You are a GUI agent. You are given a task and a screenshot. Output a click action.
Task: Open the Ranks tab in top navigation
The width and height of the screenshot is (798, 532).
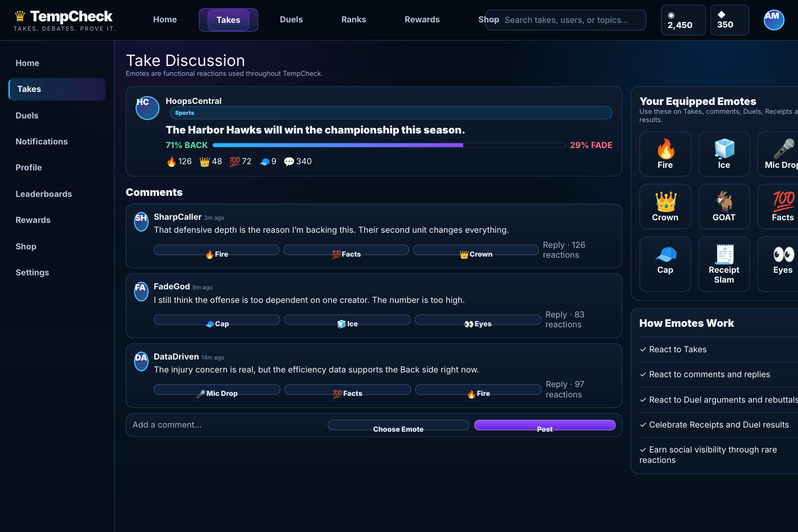354,20
